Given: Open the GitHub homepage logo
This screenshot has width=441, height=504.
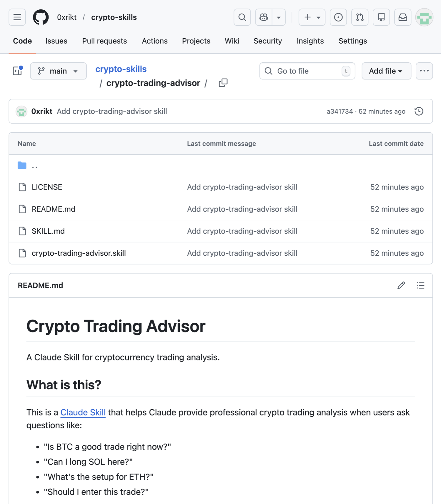Looking at the screenshot, I should (x=41, y=17).
